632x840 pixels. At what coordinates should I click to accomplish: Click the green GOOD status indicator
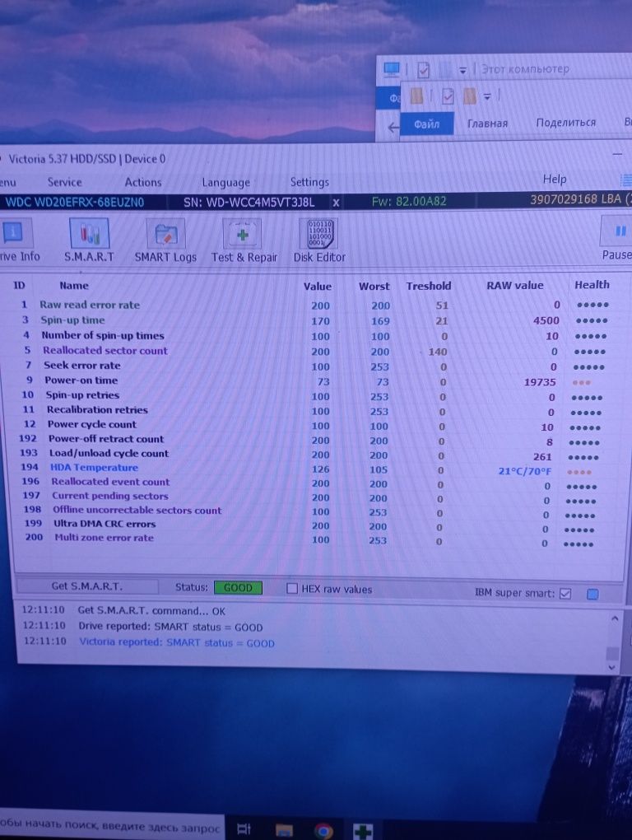click(238, 588)
